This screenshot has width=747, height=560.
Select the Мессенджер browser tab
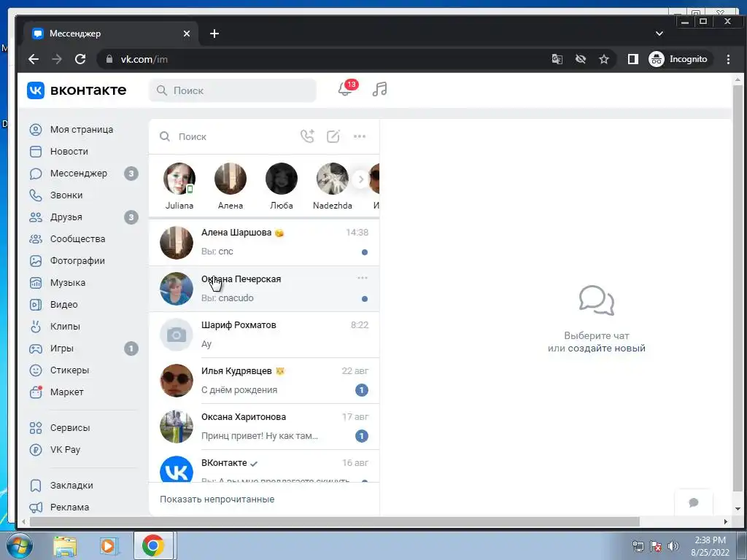click(112, 34)
